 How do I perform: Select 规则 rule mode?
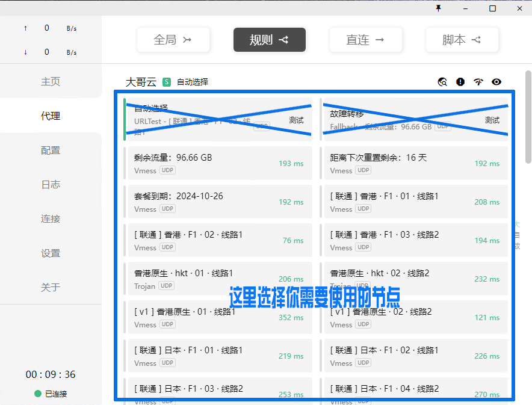point(269,40)
